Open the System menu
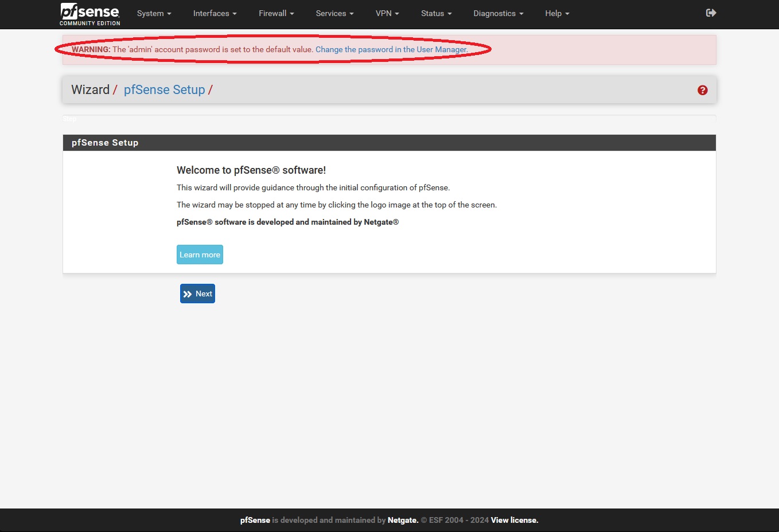 (x=154, y=13)
